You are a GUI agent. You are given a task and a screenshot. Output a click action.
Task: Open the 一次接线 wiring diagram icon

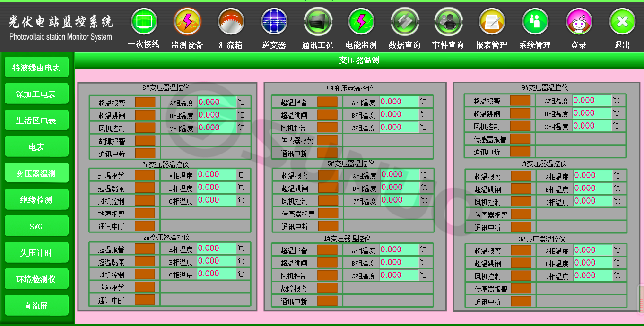tap(144, 22)
